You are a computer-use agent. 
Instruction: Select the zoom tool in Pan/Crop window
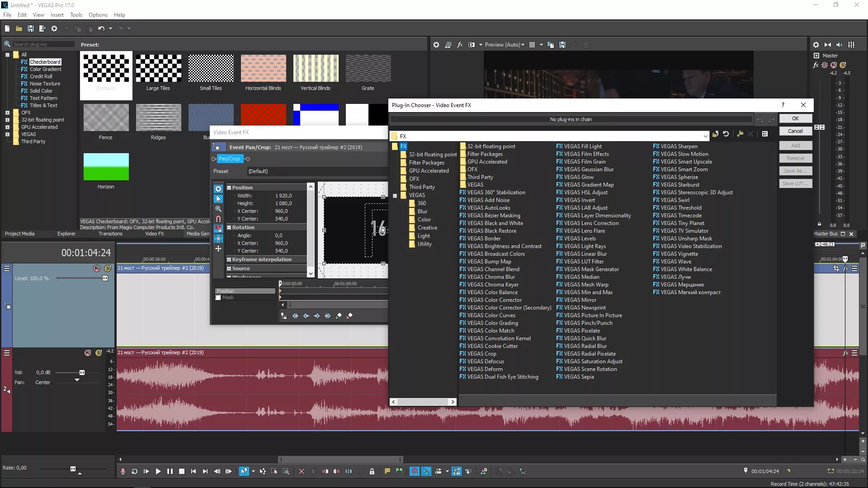[218, 209]
